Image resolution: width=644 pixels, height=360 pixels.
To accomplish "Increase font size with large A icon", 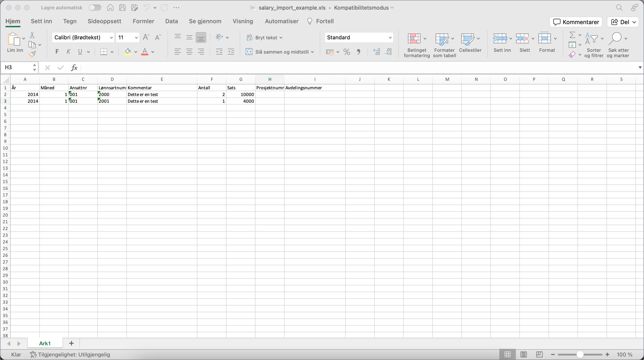I will 146,38.
